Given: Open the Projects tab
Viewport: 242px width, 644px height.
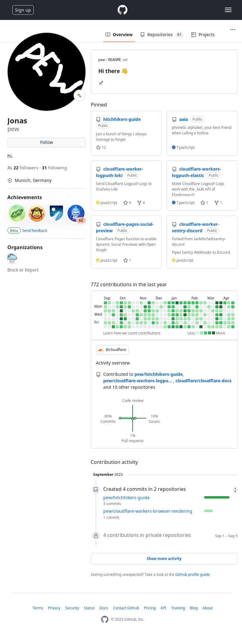Looking at the screenshot, I should click(203, 34).
